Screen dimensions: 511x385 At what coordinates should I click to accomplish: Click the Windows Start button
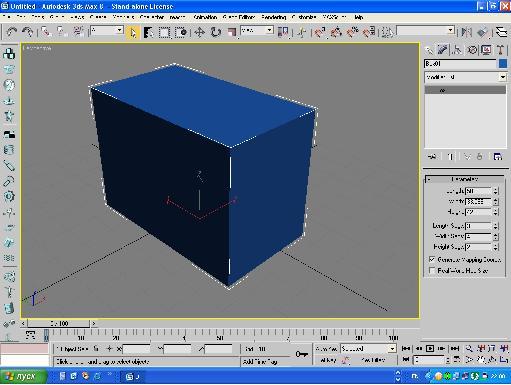click(23, 377)
